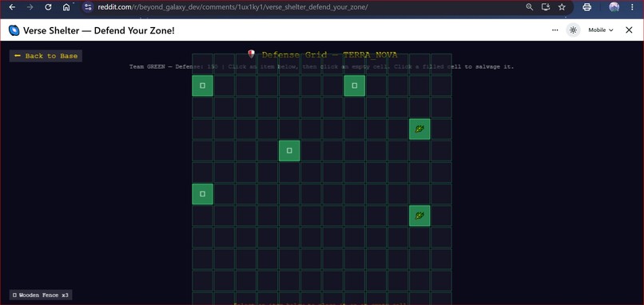Salvage the upper fence cell in the leftmost column
The width and height of the screenshot is (644, 305).
pyautogui.click(x=202, y=85)
